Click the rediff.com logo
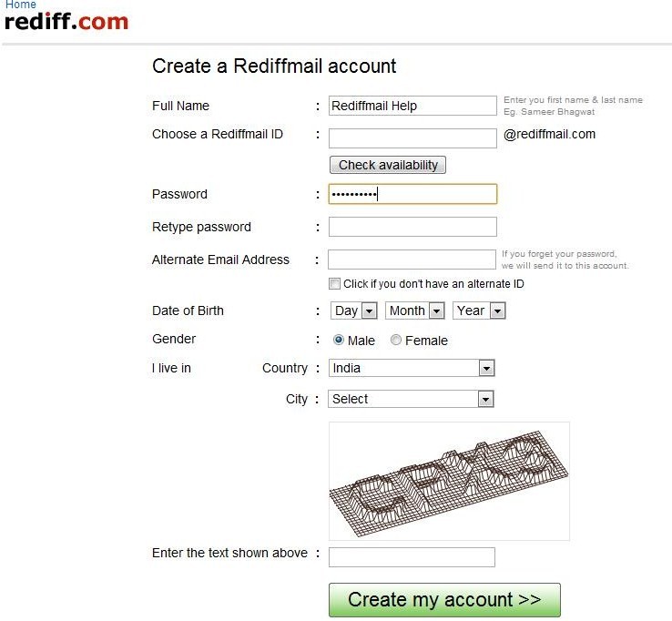The width and height of the screenshot is (672, 621). point(66,22)
